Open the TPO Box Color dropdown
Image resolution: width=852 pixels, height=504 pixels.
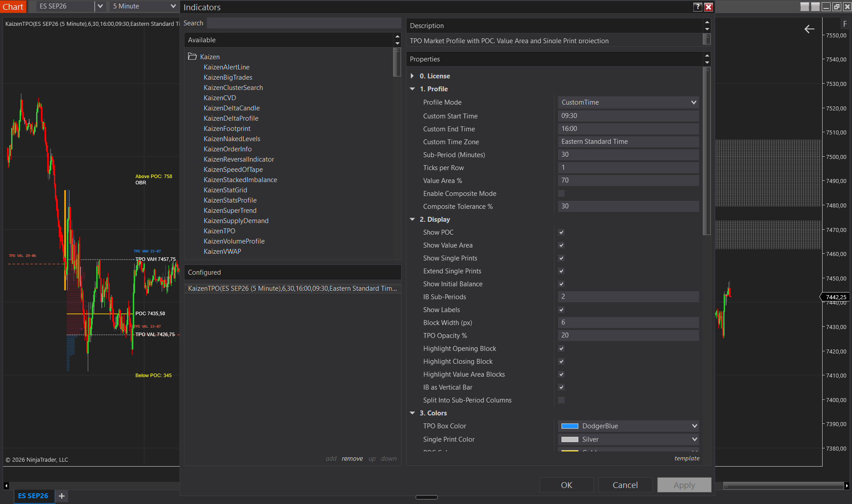[628, 426]
